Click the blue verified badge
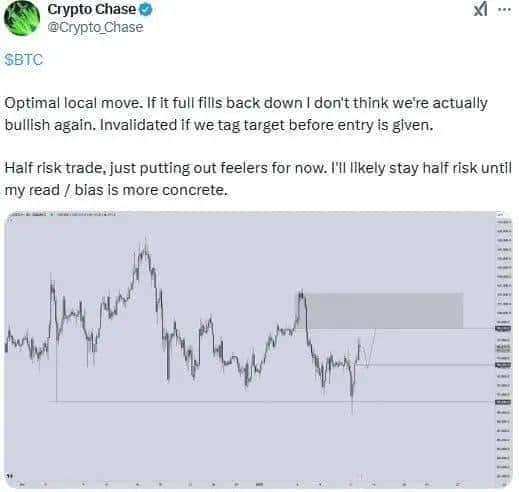519x492 pixels. click(x=146, y=10)
